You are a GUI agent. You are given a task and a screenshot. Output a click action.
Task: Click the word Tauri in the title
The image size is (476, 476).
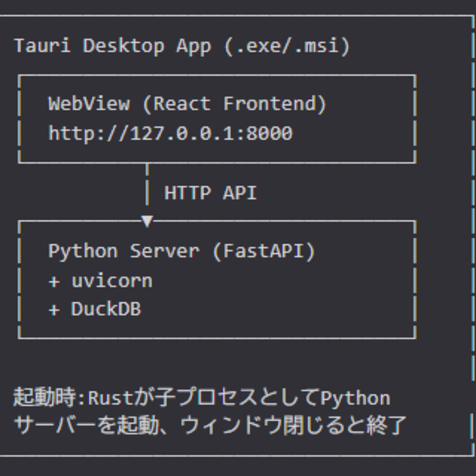(x=42, y=46)
